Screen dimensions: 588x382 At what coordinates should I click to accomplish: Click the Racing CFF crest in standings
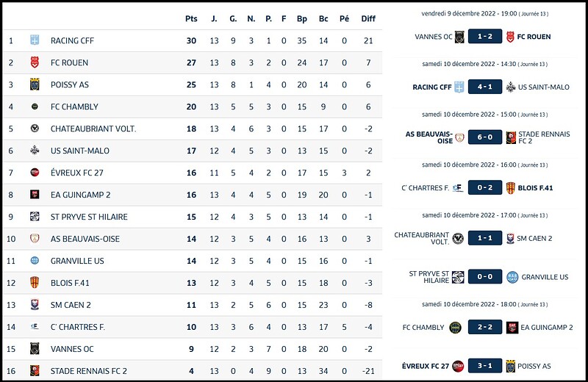(x=35, y=40)
